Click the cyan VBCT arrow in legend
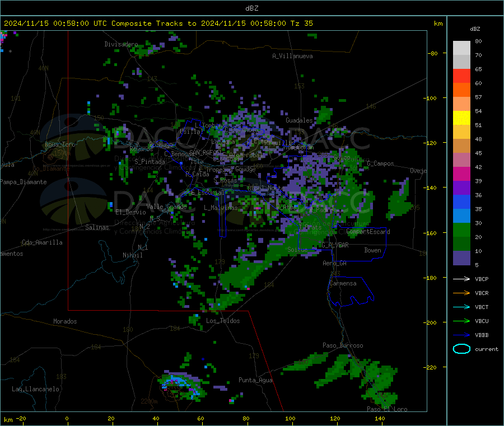Viewport: 504px width, 426px height. [x=461, y=307]
